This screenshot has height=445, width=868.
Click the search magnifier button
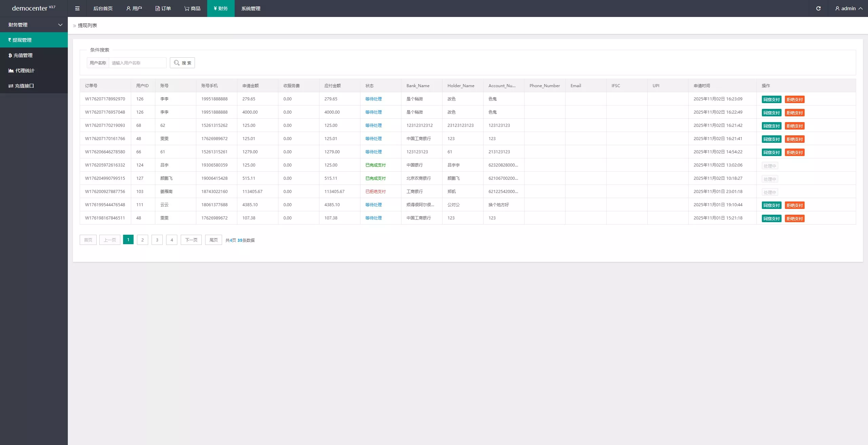(182, 63)
